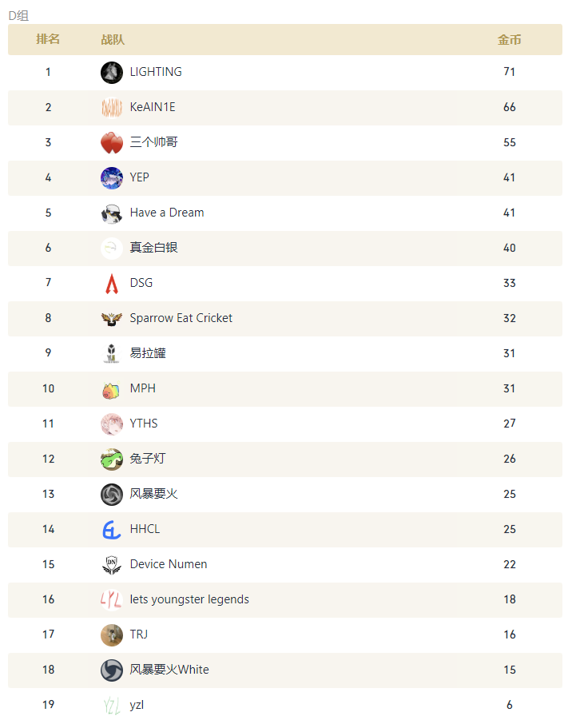568x728 pixels.
Task: Click the TRJ team avatar icon
Action: 112,635
